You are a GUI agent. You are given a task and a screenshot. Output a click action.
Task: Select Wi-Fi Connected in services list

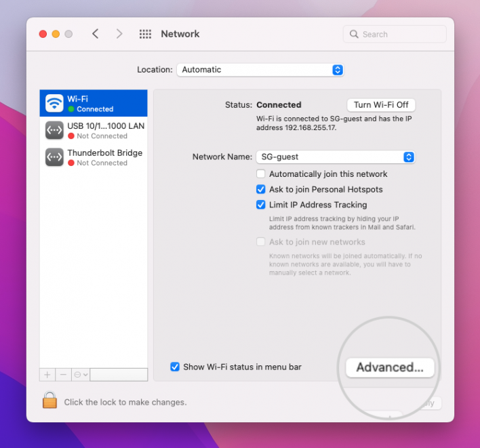pyautogui.click(x=94, y=103)
